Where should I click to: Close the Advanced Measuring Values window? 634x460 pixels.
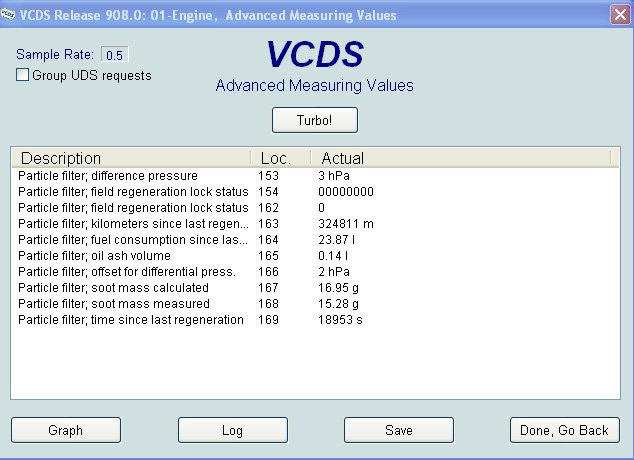pos(620,15)
